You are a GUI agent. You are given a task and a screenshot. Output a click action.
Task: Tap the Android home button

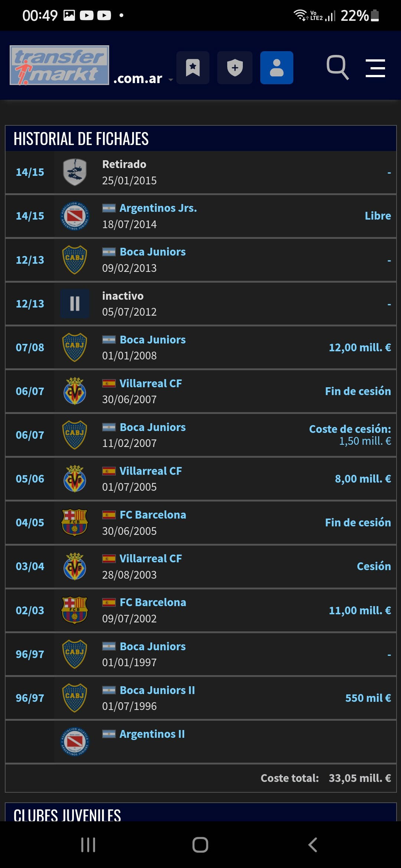200,845
